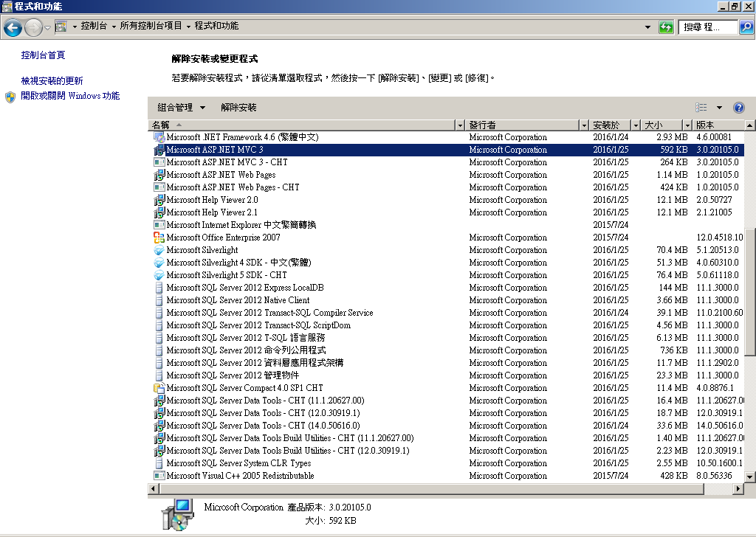Click icon of SQL Server Data Tools - CHT (14.0.50616.0)
Viewport: 756px width, 537px height.
pos(159,426)
